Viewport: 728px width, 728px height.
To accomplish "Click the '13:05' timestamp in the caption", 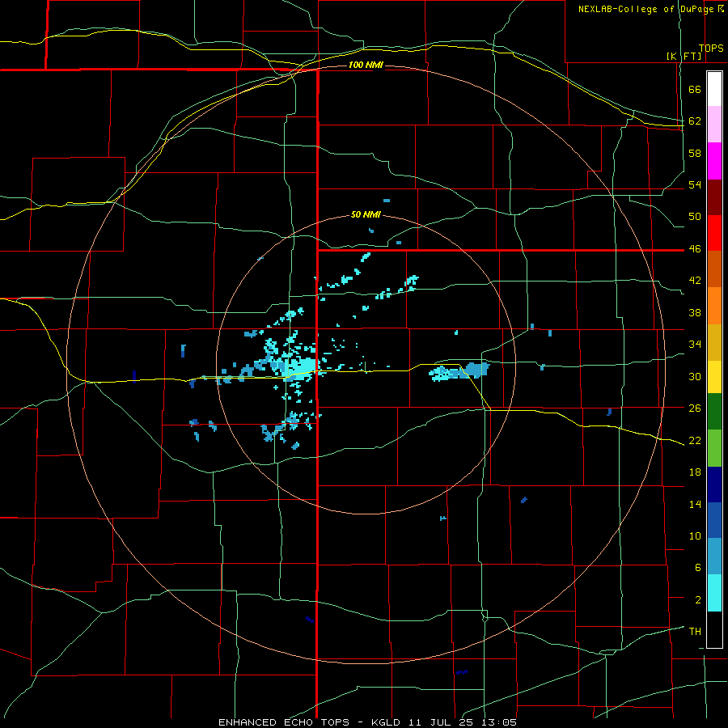I will click(x=497, y=722).
